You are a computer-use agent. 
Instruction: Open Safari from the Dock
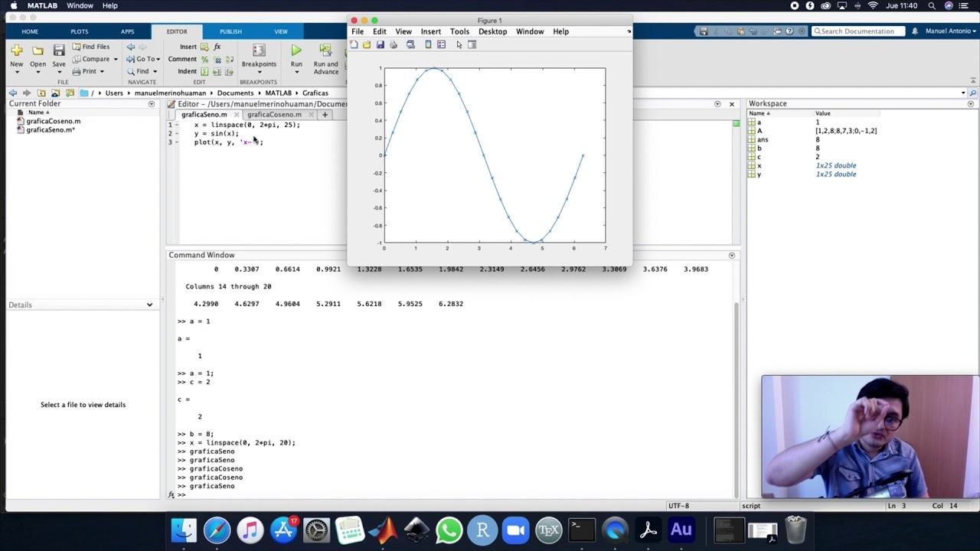coord(217,530)
